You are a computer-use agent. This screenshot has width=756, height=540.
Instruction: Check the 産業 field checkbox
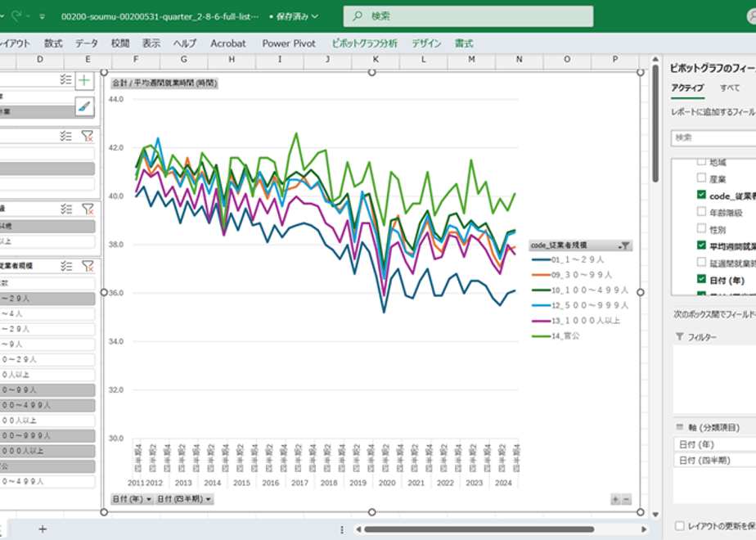pos(701,178)
